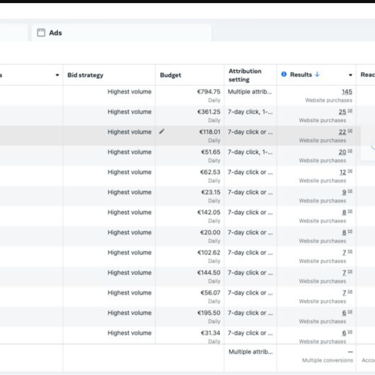Select the Attribution setting column header
Image resolution: width=375 pixels, height=375 pixels.
tap(245, 75)
